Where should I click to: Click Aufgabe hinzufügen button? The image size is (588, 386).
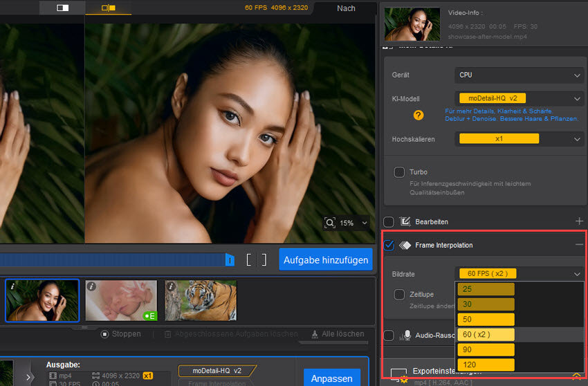(x=326, y=259)
